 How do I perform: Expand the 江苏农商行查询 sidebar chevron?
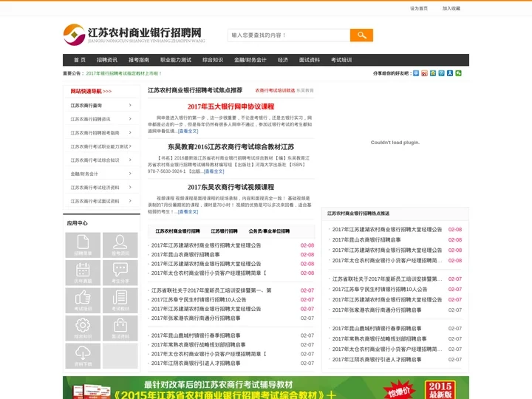130,106
